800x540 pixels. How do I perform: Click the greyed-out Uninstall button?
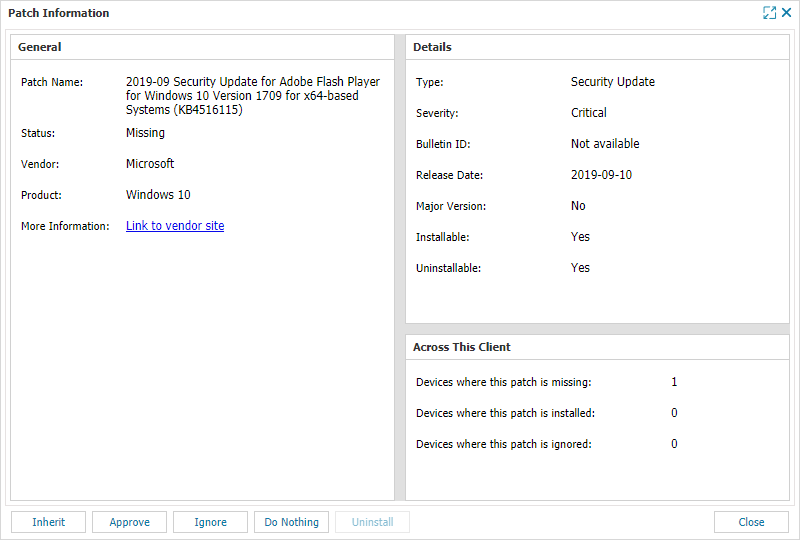point(372,522)
